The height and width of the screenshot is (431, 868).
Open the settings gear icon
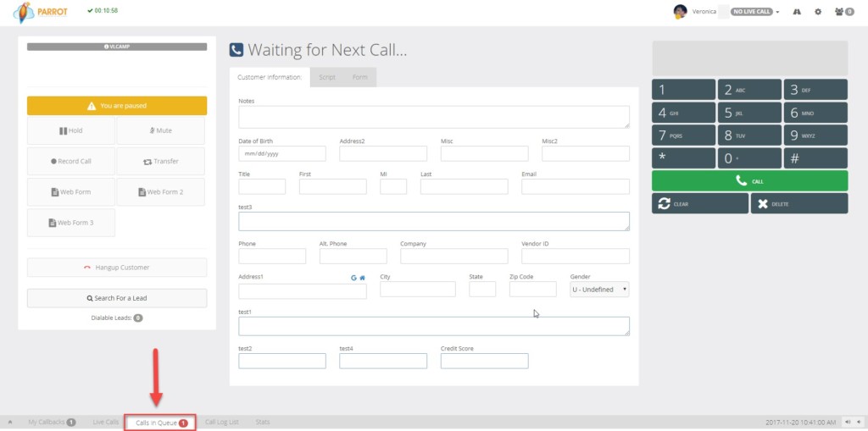pos(818,12)
